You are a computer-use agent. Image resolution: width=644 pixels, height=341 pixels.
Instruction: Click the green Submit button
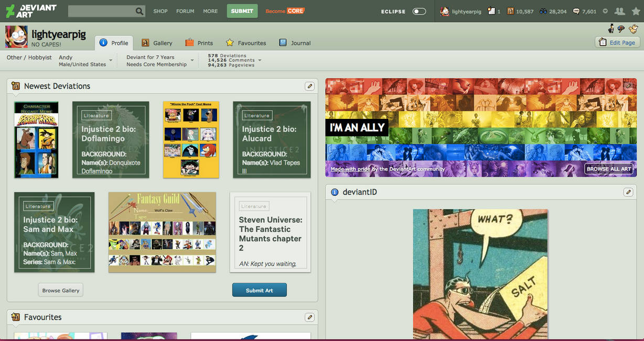click(x=242, y=11)
